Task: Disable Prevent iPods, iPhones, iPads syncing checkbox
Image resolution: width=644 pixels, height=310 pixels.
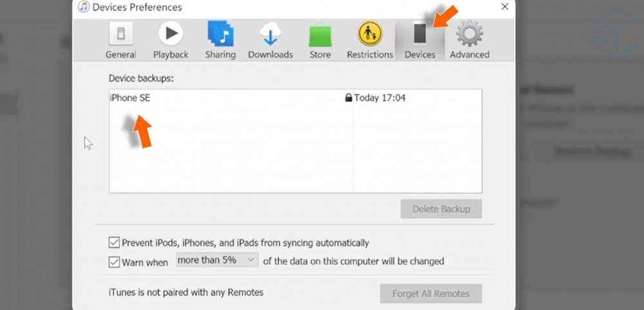Action: tap(114, 243)
